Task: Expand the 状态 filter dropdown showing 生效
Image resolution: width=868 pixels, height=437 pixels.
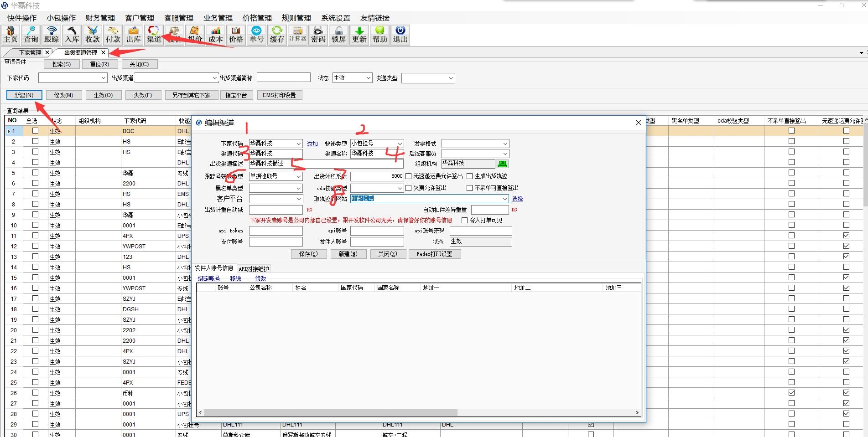Action: [x=369, y=78]
